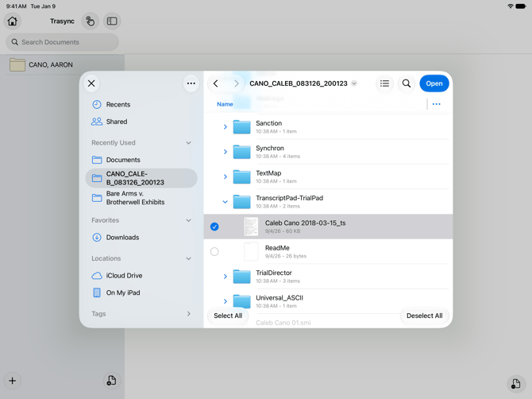Expand the Sanction folder chevron
The image size is (532, 399).
[226, 126]
